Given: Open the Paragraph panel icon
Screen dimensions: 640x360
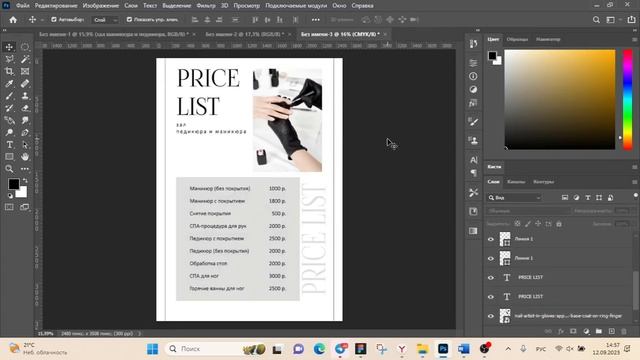Looking at the screenshot, I should click(x=473, y=173).
